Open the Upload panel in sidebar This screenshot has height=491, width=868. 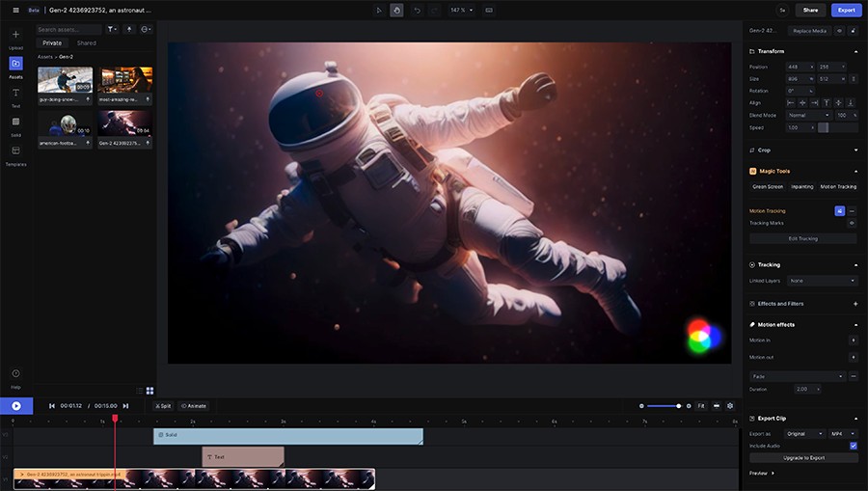(x=15, y=38)
